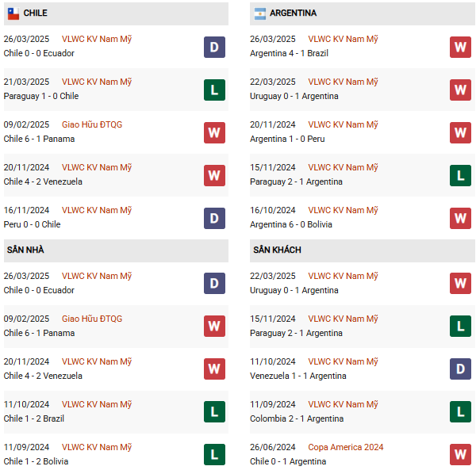Click the L badge for Chile 1-2 Brazil
The image size is (476, 470).
click(214, 412)
